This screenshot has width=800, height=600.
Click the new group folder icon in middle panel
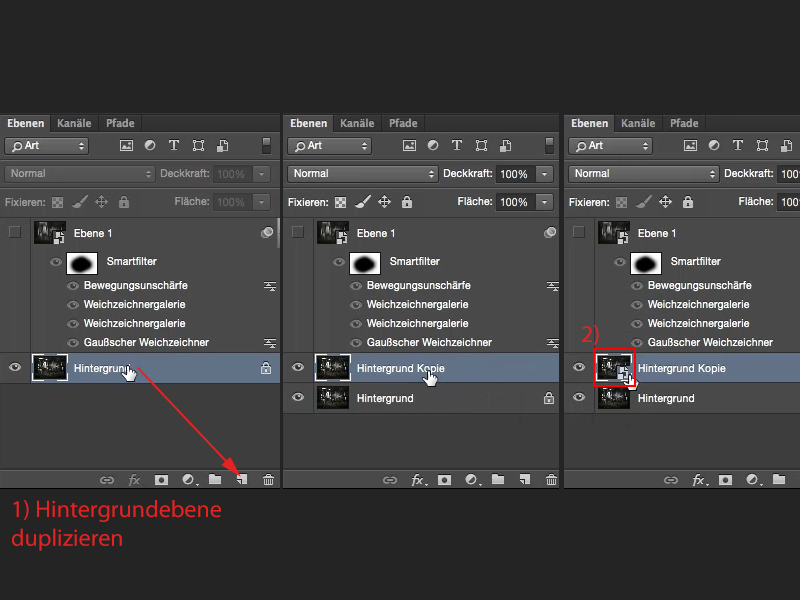click(x=498, y=479)
